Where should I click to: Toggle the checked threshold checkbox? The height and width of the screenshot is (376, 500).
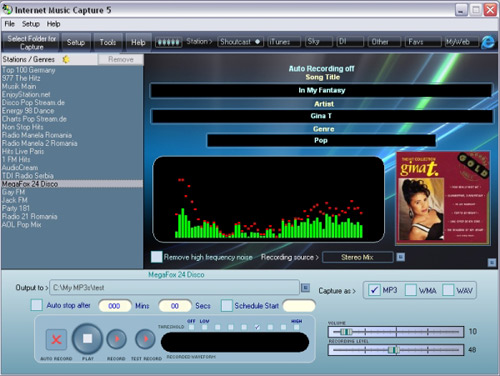point(257,327)
